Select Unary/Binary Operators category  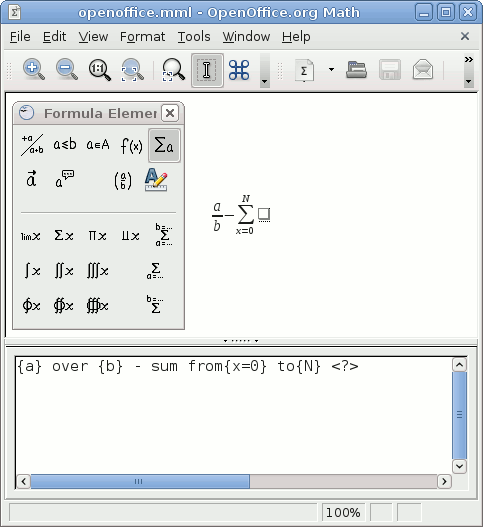(x=32, y=145)
